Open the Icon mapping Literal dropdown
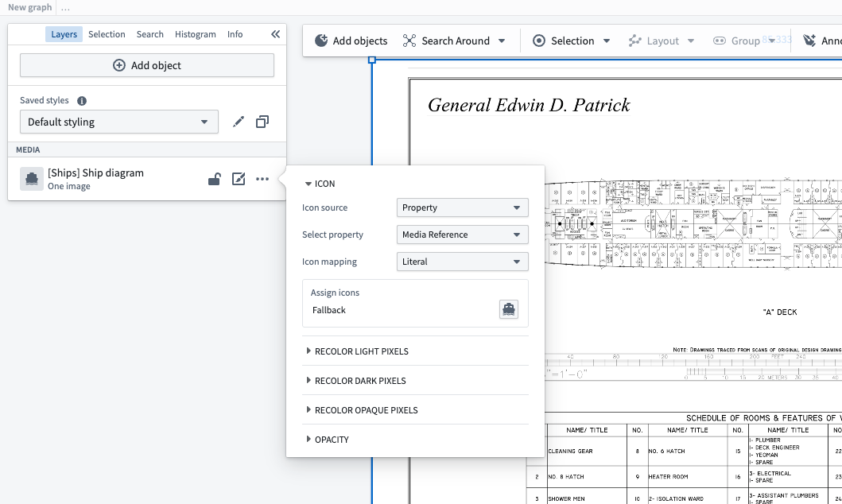The image size is (842, 504). pyautogui.click(x=463, y=262)
